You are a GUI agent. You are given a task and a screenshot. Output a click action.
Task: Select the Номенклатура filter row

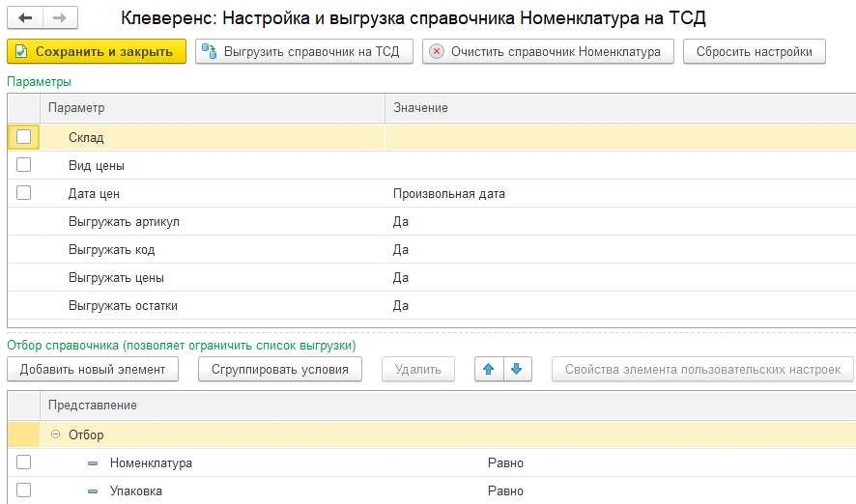point(431,463)
